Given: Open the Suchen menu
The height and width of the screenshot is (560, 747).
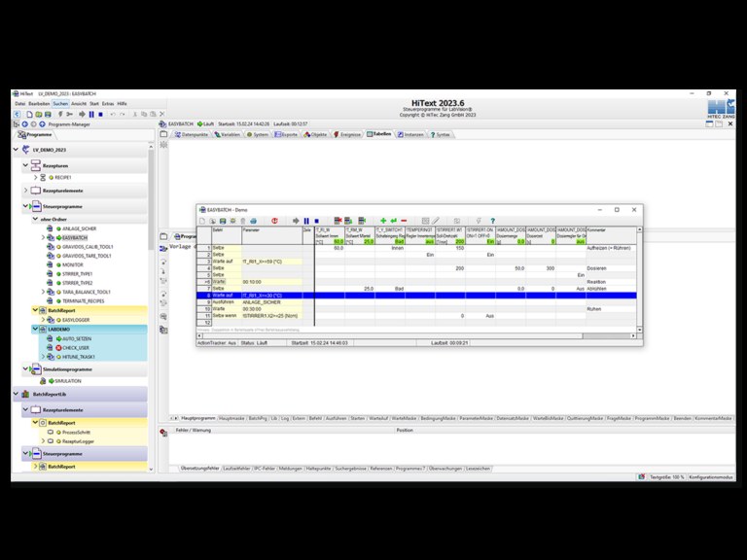Looking at the screenshot, I should [x=60, y=103].
